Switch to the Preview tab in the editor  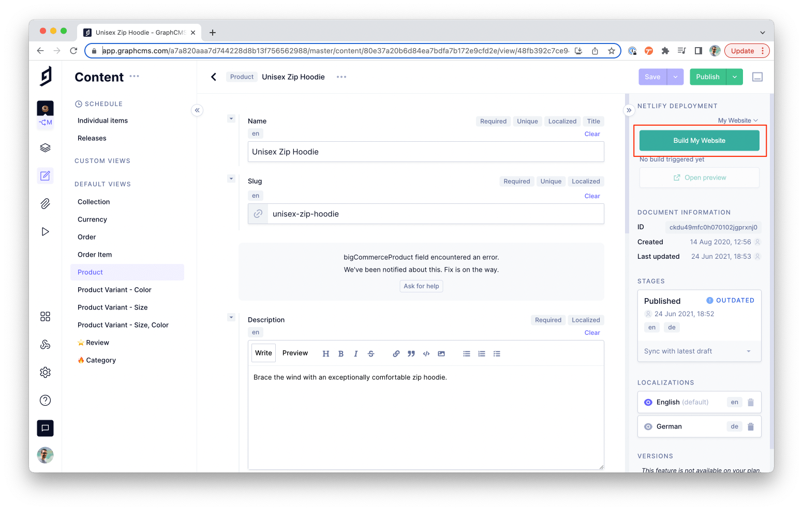(x=295, y=353)
